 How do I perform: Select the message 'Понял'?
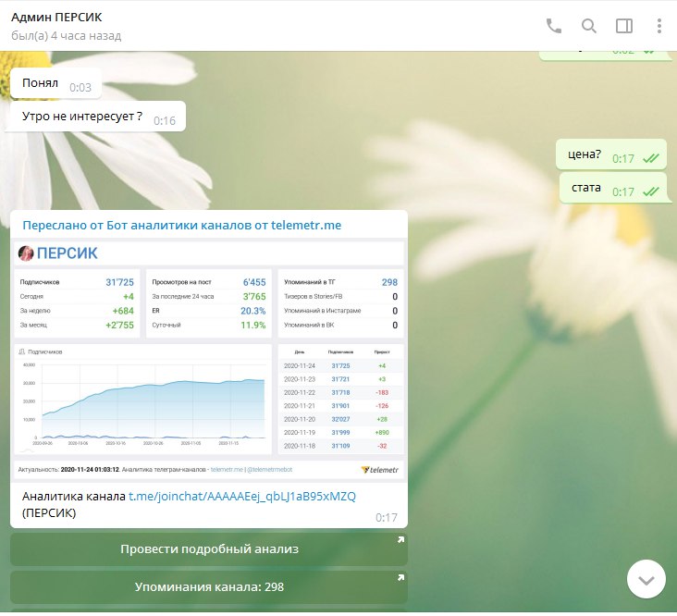point(56,83)
